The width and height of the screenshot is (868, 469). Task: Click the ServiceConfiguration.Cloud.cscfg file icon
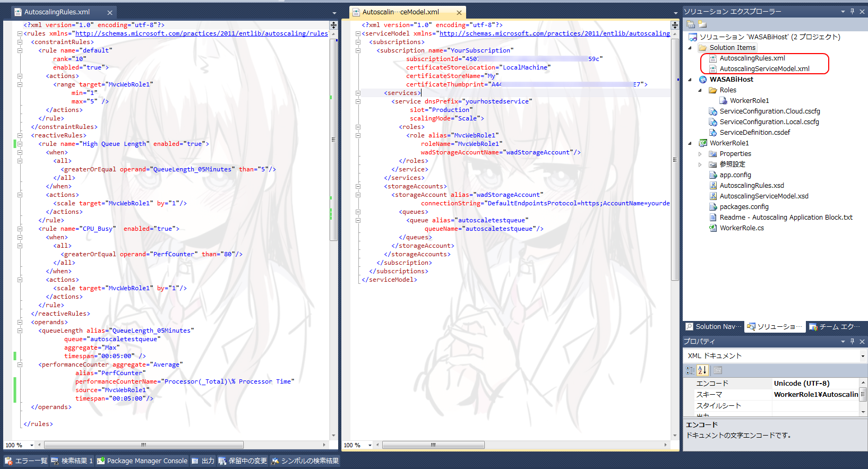pyautogui.click(x=713, y=111)
